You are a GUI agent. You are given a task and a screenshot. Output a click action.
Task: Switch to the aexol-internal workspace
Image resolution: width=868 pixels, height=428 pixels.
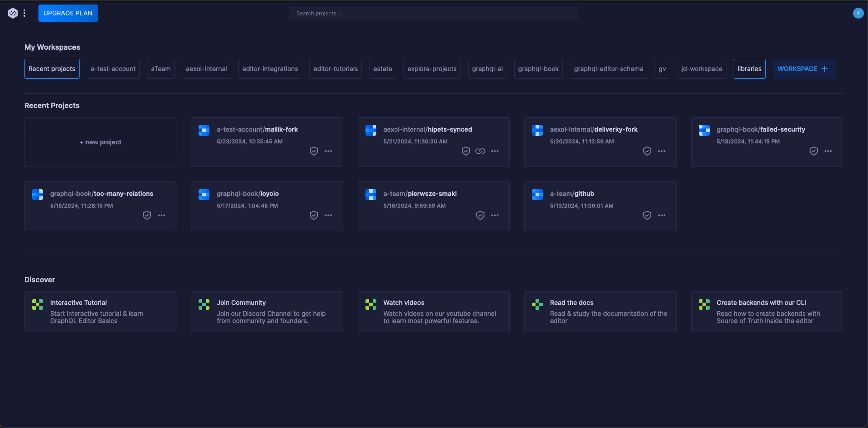pos(206,69)
